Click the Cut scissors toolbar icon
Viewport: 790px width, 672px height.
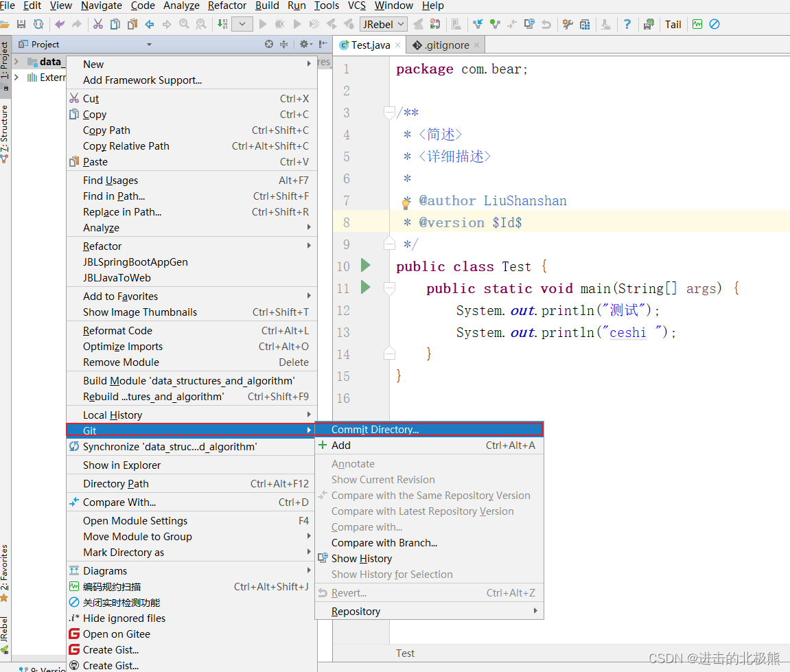(97, 24)
